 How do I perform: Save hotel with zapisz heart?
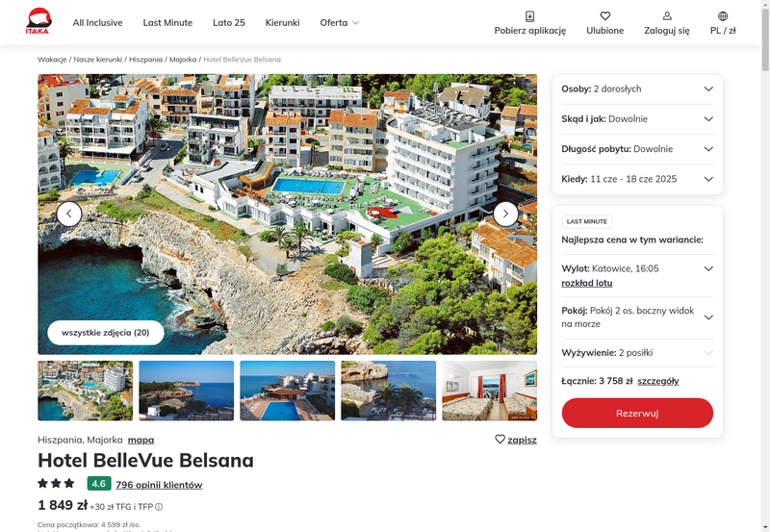point(516,440)
